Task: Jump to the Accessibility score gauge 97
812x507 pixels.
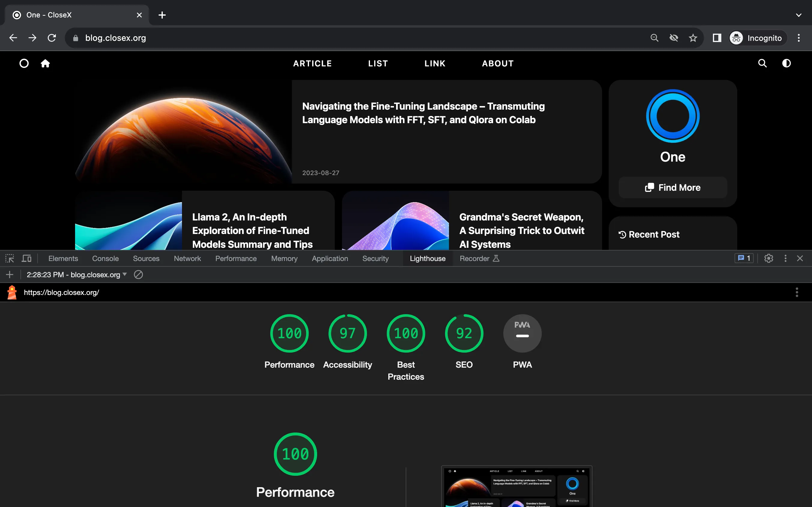Action: [347, 333]
